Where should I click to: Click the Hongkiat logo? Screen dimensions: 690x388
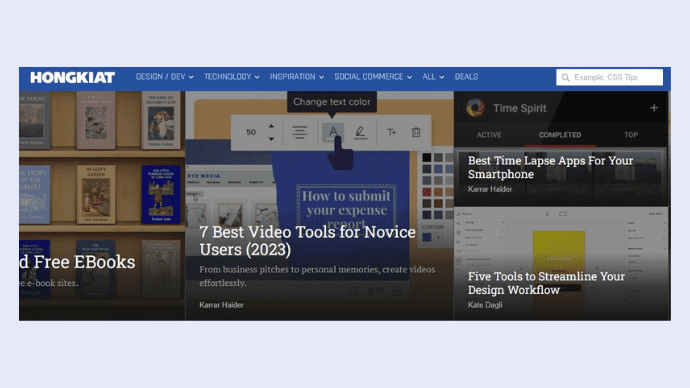pos(73,77)
